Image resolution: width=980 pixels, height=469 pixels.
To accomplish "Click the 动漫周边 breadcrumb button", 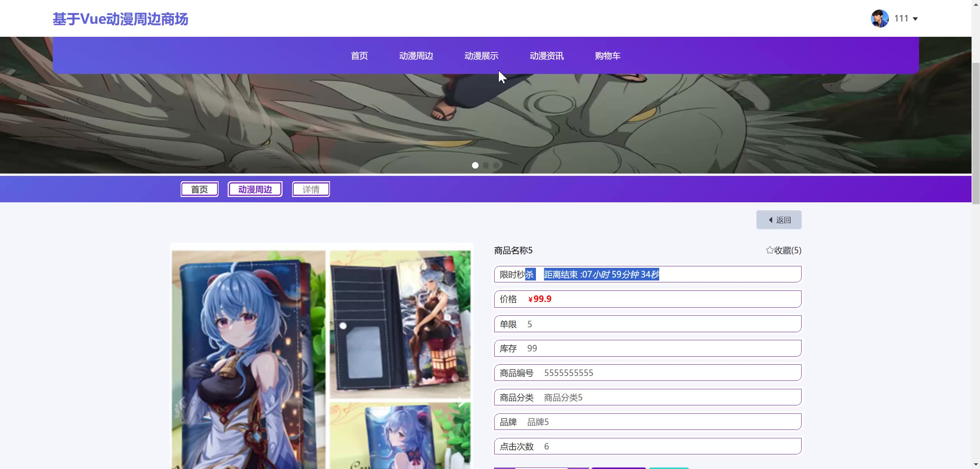I will [x=255, y=189].
